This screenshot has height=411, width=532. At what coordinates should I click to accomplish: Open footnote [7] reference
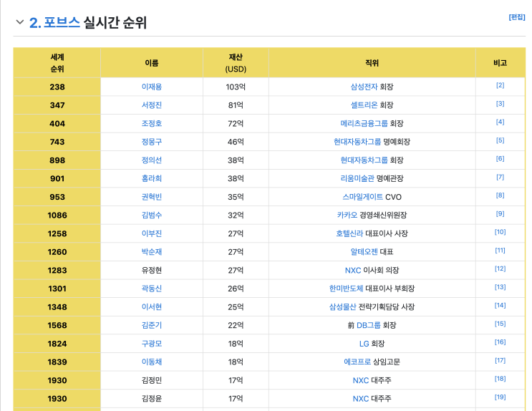coord(500,177)
